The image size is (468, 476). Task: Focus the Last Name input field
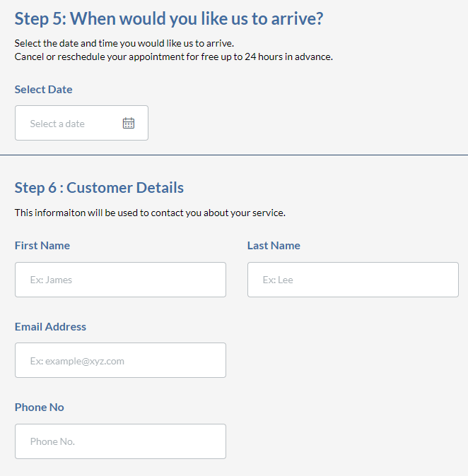tap(353, 280)
